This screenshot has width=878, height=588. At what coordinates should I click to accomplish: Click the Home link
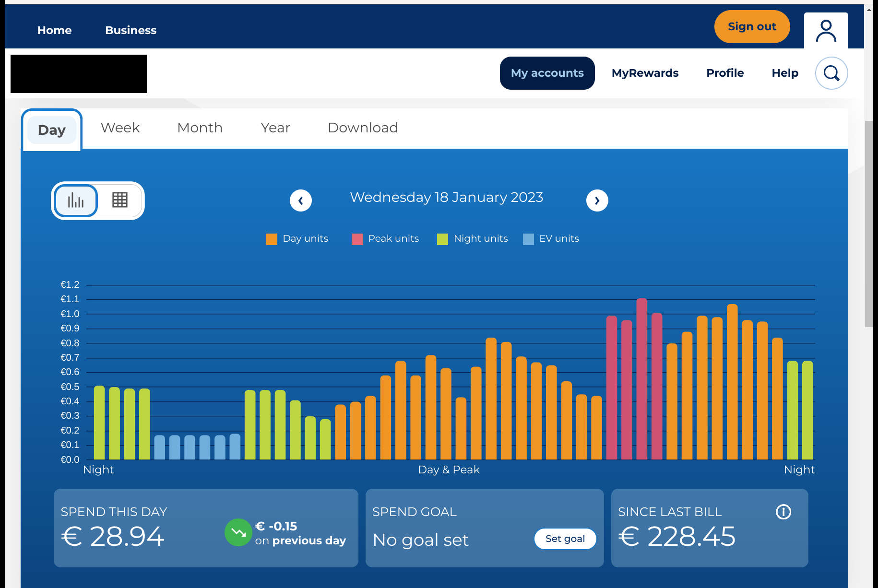point(54,30)
